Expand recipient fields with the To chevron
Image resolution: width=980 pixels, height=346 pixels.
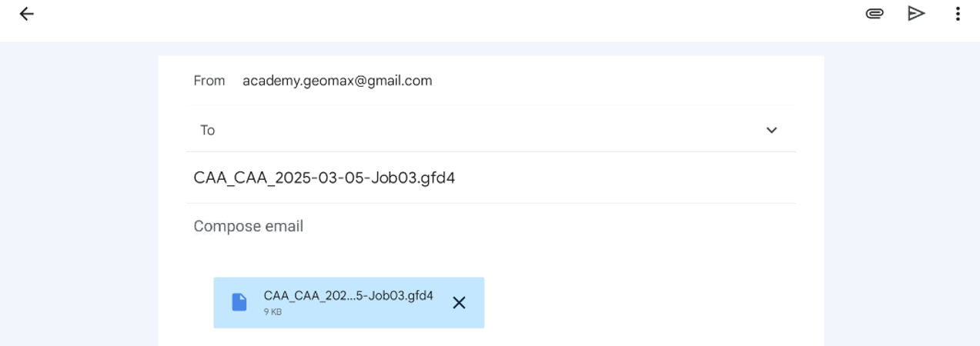tap(771, 131)
